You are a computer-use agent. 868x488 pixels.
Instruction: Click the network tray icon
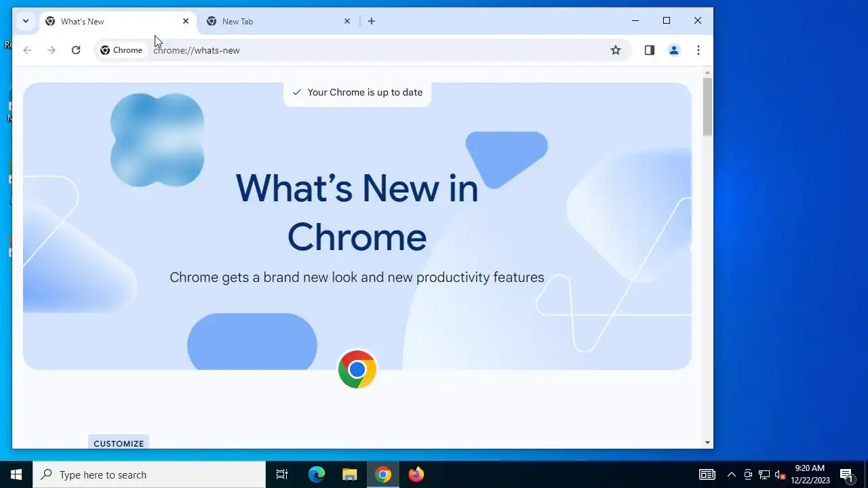pos(764,474)
